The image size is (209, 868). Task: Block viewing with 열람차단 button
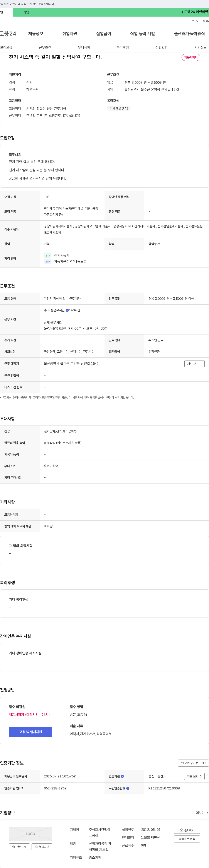point(42,847)
